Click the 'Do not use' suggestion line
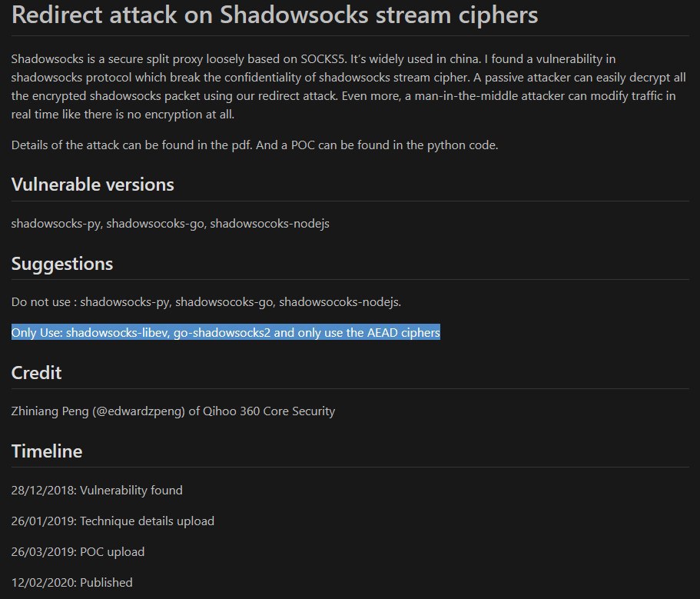Image resolution: width=700 pixels, height=599 pixels. pos(206,302)
